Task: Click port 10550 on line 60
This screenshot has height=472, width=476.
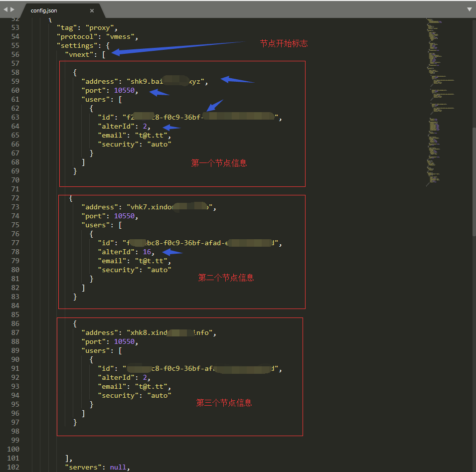Action: point(124,90)
